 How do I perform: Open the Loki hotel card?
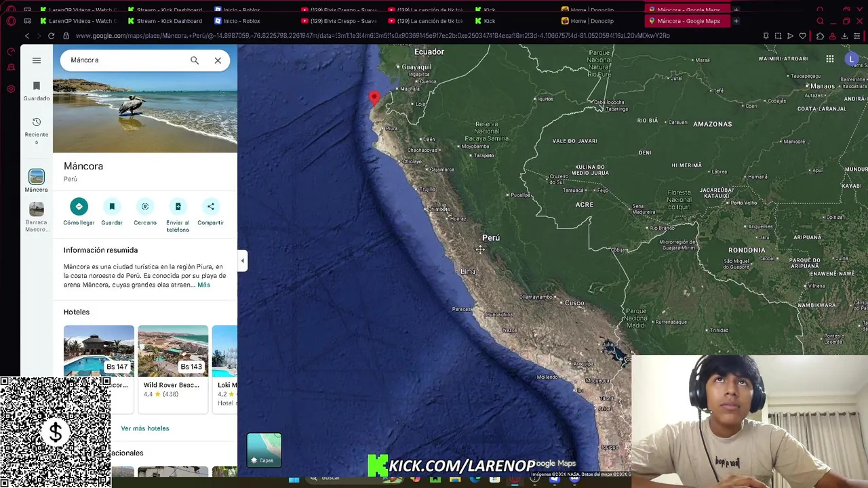(x=224, y=368)
